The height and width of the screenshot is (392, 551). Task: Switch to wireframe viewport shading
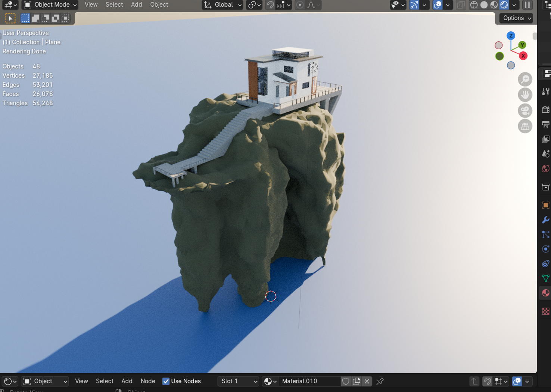coord(474,5)
